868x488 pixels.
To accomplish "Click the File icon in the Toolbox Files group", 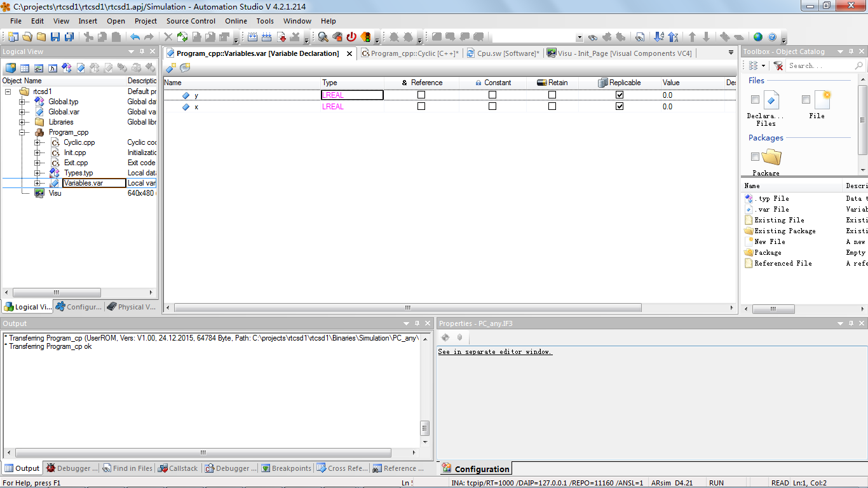I will [x=822, y=100].
